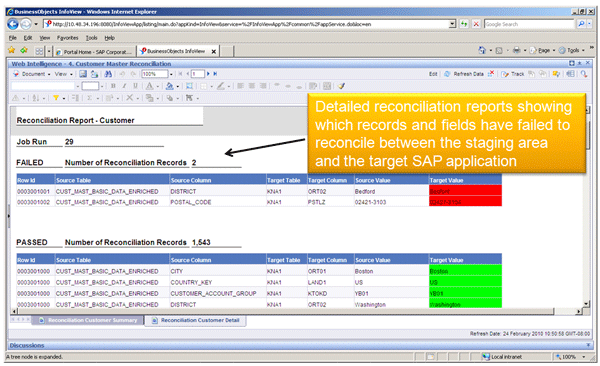The height and width of the screenshot is (366, 600).
Task: Click the browser address URL field
Action: pos(246,24)
